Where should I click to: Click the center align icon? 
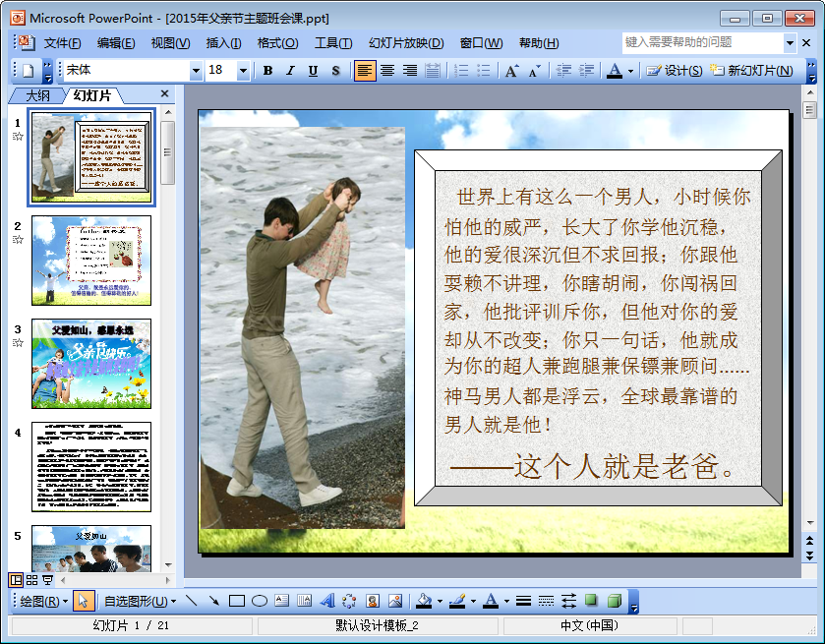[x=387, y=71]
